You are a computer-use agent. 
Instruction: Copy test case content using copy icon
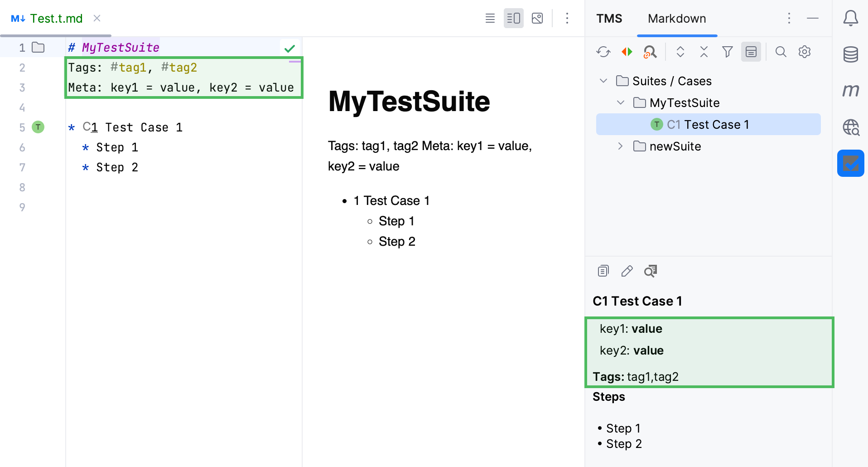(603, 271)
